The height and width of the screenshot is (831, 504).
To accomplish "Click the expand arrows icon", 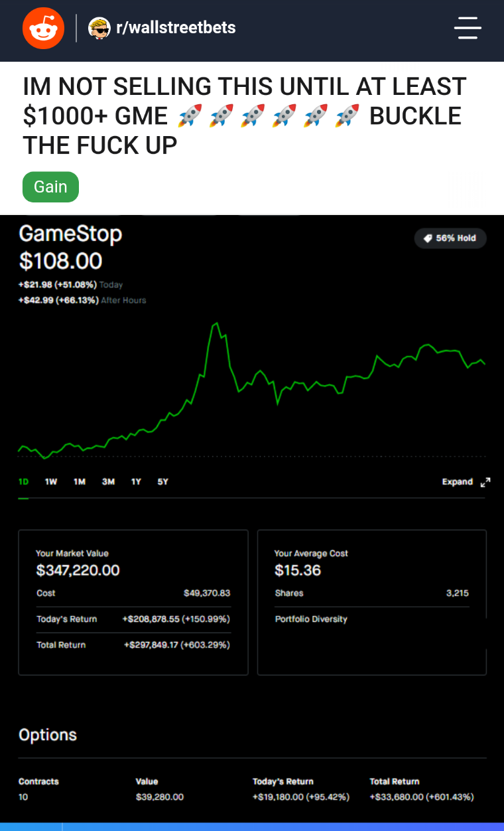I will (485, 482).
